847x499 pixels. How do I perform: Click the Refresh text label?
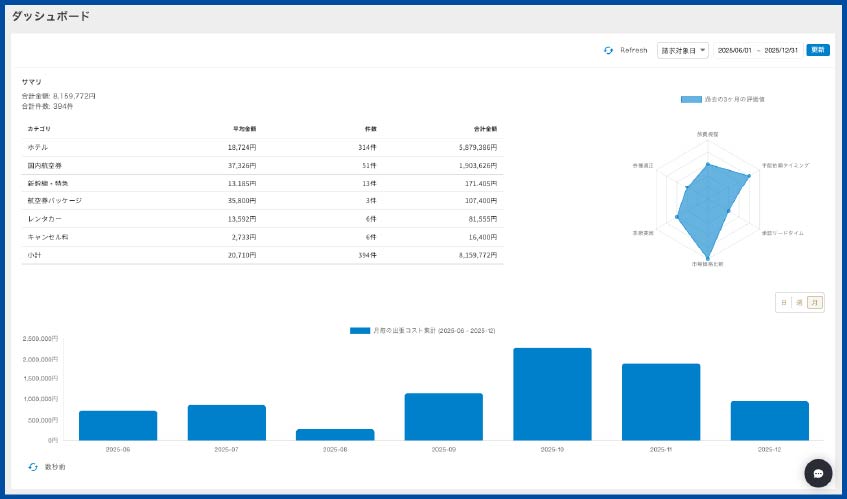point(633,50)
